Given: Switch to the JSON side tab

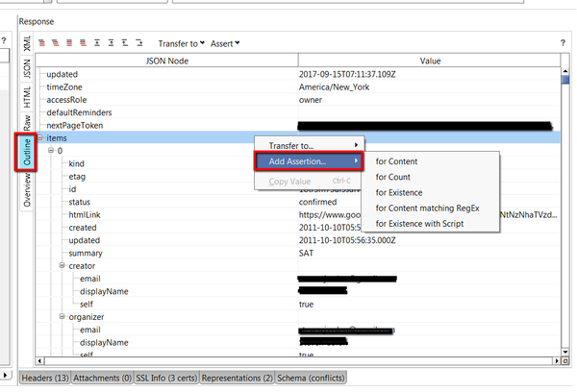Looking at the screenshot, I should [26, 67].
